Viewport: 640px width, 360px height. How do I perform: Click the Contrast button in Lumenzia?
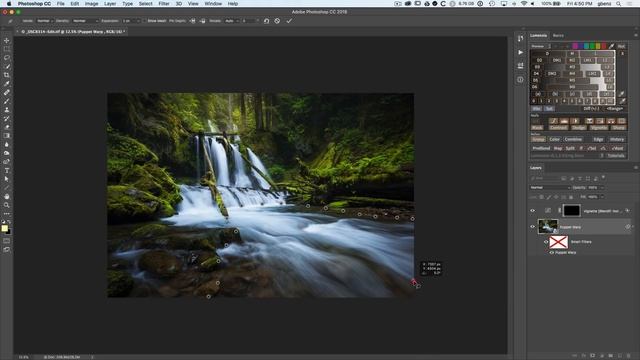pos(558,128)
